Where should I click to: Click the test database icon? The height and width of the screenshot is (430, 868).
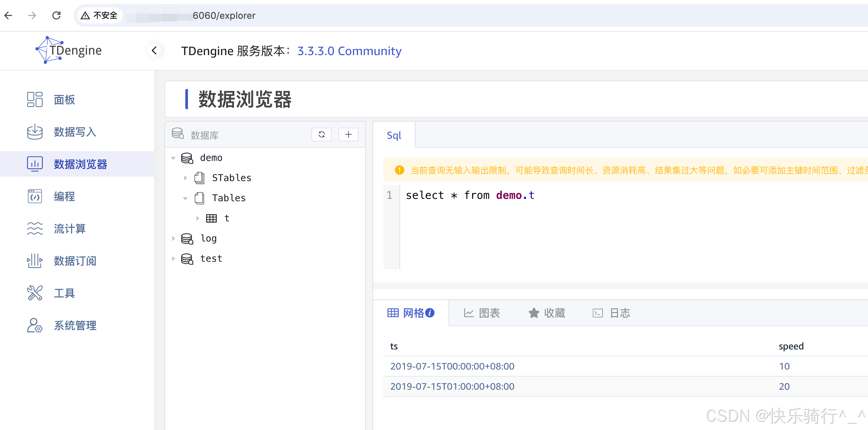(187, 259)
